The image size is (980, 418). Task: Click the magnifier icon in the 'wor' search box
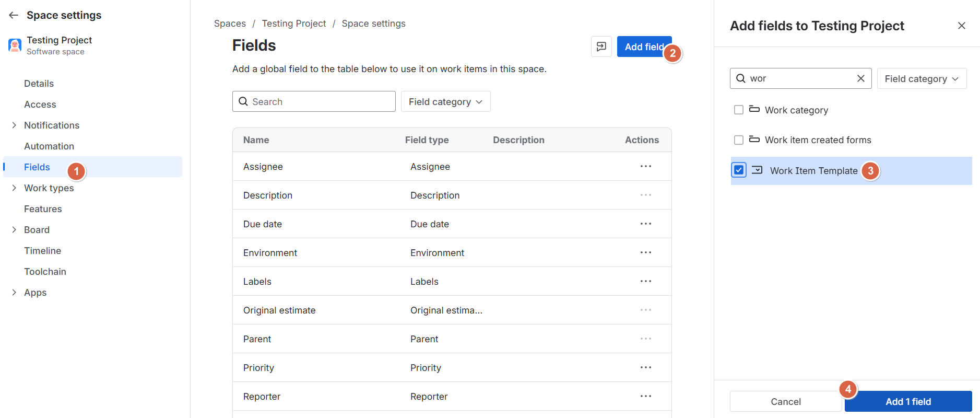740,78
